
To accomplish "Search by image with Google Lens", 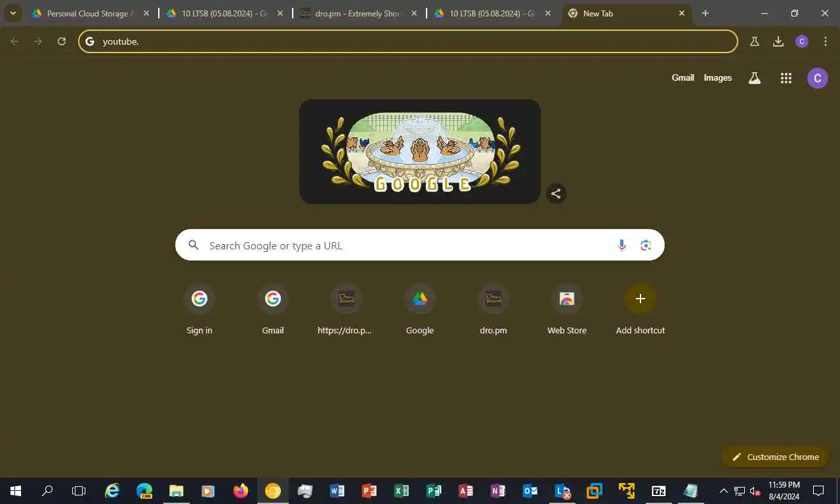I will [x=646, y=245].
